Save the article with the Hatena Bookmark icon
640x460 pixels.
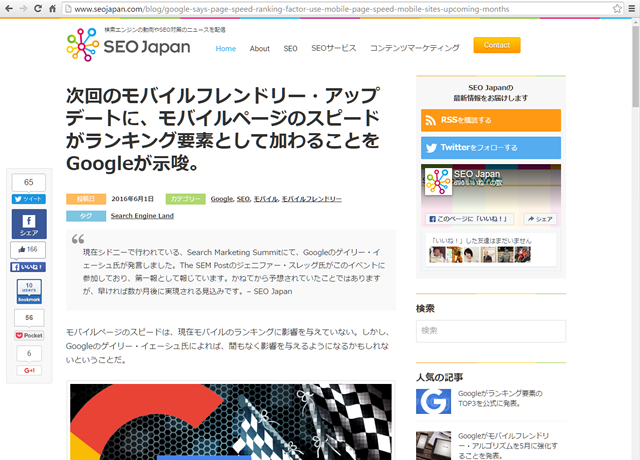[29, 291]
